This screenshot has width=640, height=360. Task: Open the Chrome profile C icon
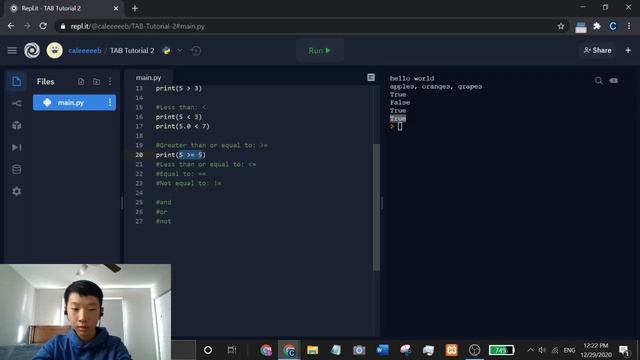click(613, 26)
